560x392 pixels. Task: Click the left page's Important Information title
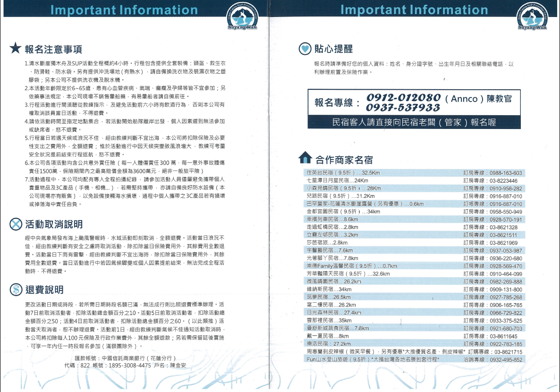(124, 9)
